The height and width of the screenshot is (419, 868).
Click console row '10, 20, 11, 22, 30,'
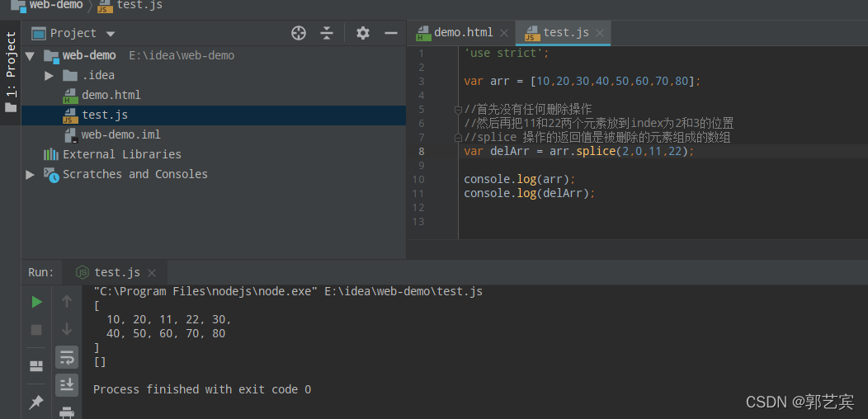coord(169,319)
